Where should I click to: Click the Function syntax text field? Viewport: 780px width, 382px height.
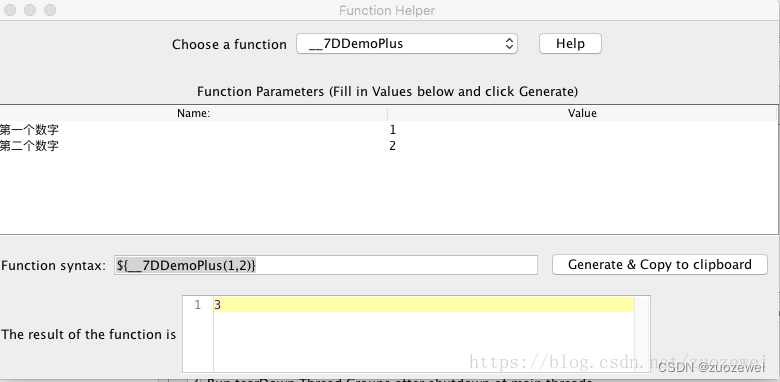click(x=326, y=265)
